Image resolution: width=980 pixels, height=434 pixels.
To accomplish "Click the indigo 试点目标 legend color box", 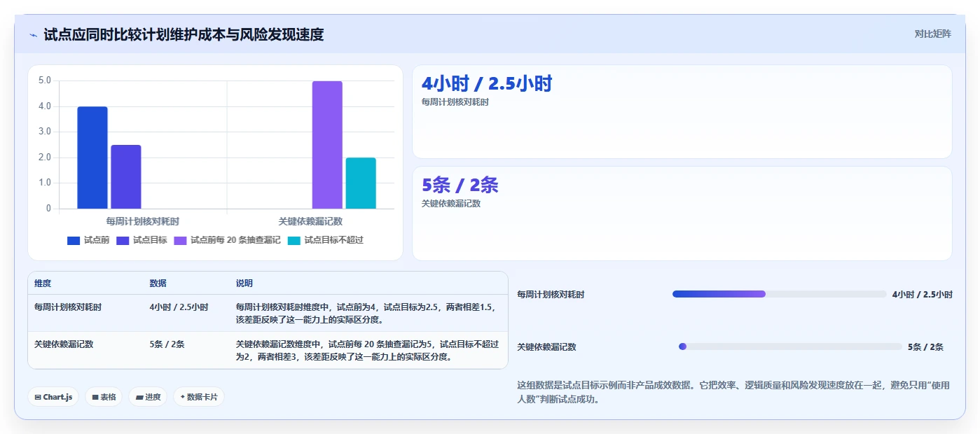I will 123,241.
